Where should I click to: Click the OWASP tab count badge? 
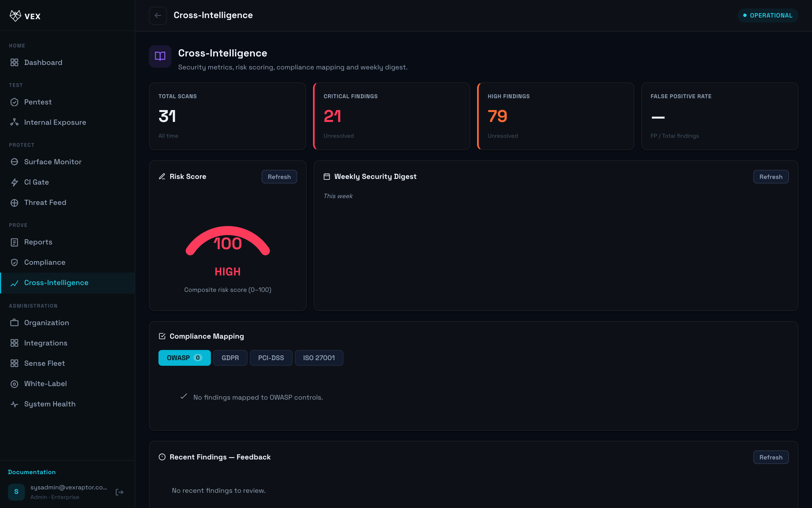coord(198,358)
